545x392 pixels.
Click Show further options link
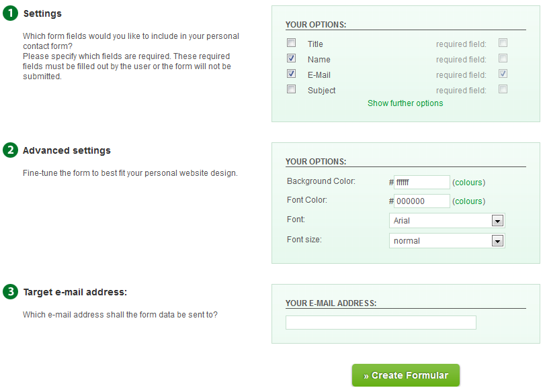[x=405, y=103]
